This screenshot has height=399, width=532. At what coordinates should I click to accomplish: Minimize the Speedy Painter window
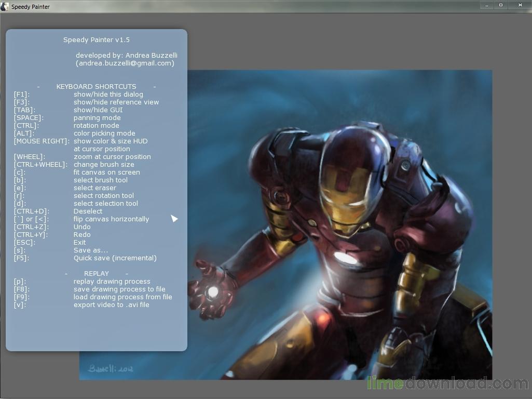pyautogui.click(x=487, y=5)
